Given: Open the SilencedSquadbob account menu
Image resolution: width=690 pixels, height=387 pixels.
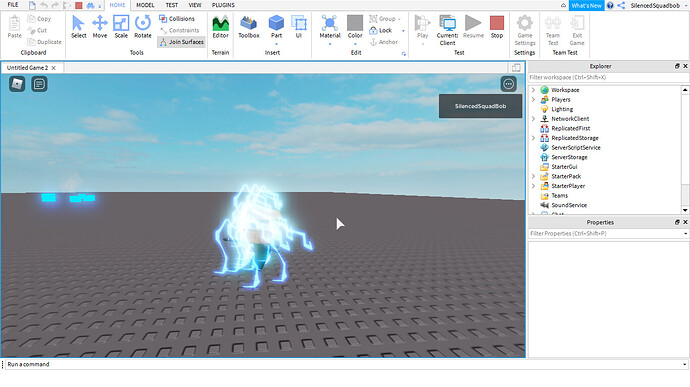Looking at the screenshot, I should 658,5.
